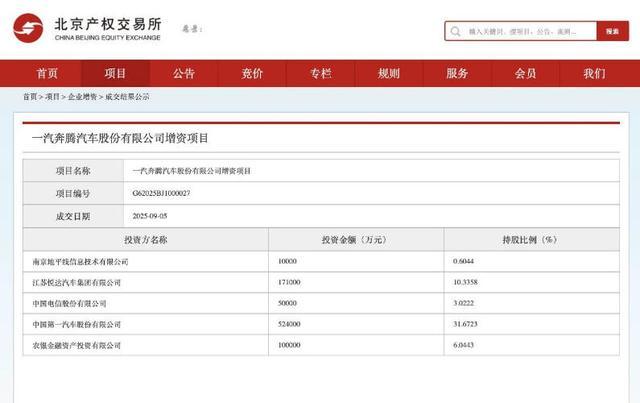
Task: Click the Beijing Equity Exchange logo
Action: pos(87,28)
